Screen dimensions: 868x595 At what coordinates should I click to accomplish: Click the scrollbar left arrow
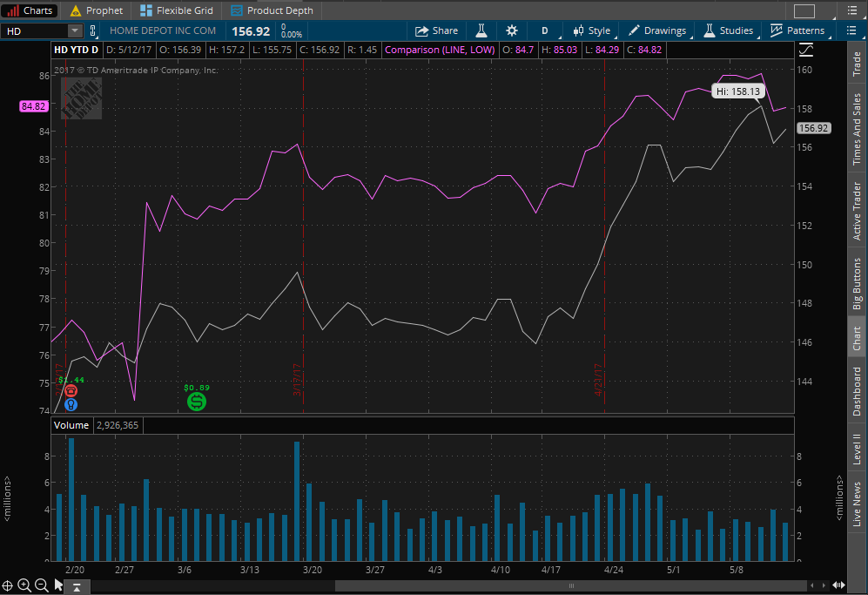tap(812, 585)
